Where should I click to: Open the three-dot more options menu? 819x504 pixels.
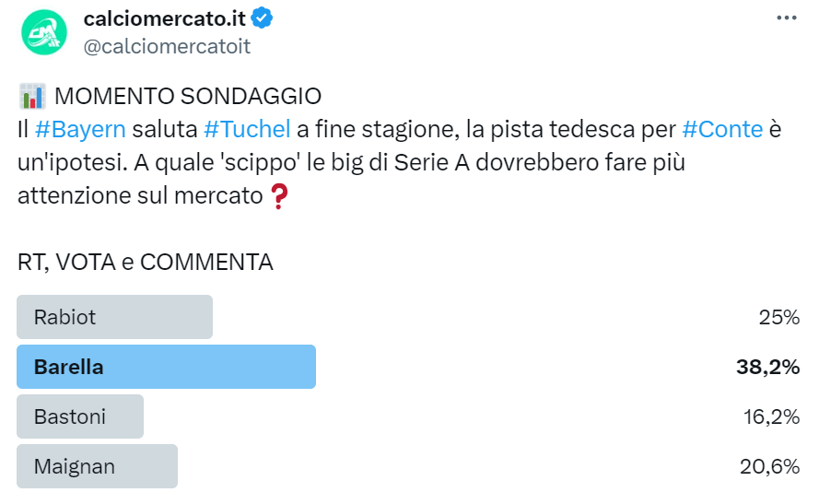coord(786,18)
